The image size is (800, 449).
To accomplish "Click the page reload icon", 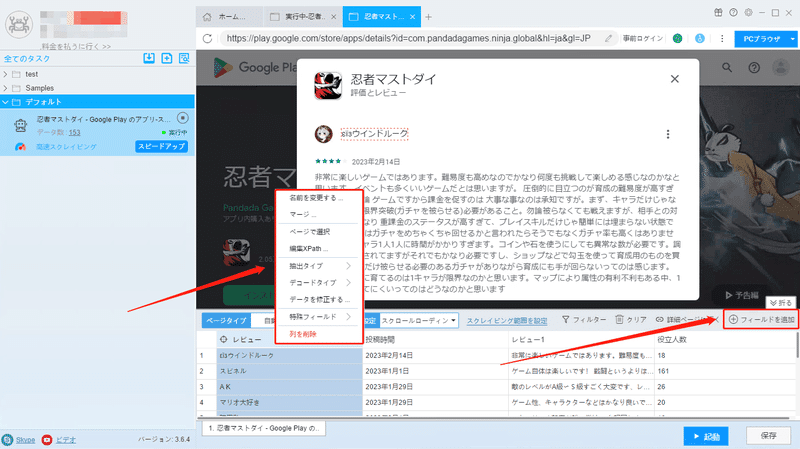I will pos(207,38).
